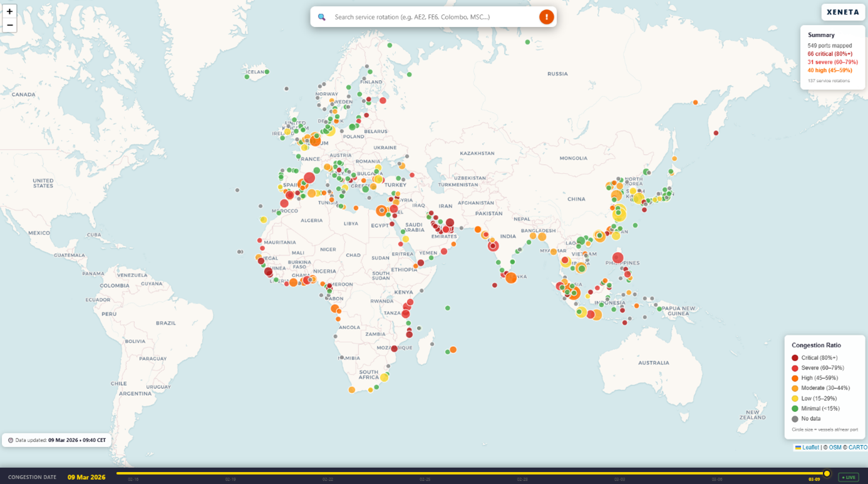
Task: Open the Leaflet attribution link
Action: click(810, 448)
